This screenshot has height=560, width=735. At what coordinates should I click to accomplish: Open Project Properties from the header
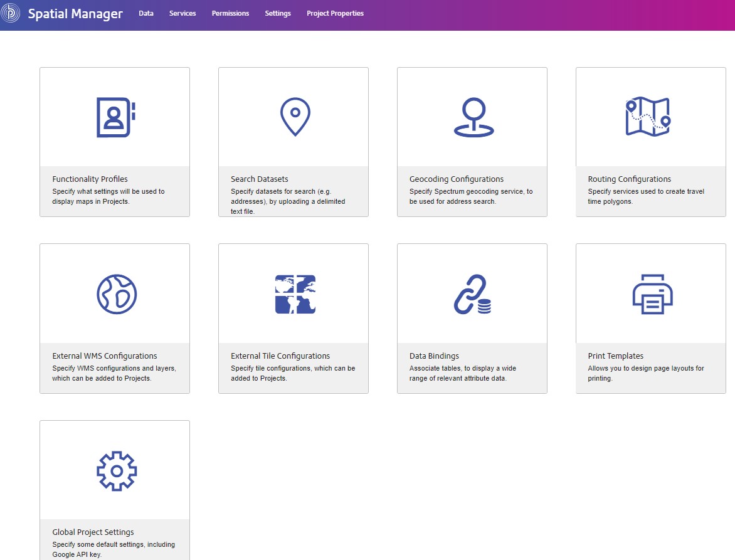coord(335,13)
